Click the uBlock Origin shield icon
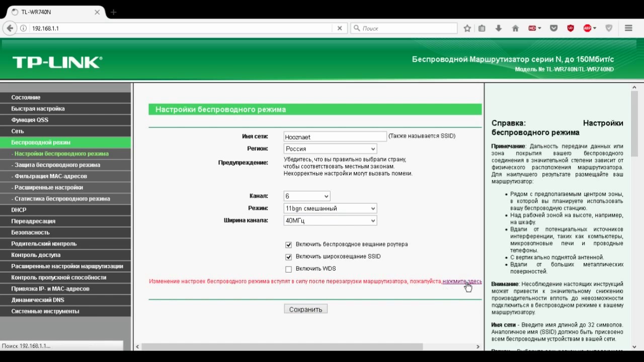The height and width of the screenshot is (362, 644). pyautogui.click(x=571, y=28)
